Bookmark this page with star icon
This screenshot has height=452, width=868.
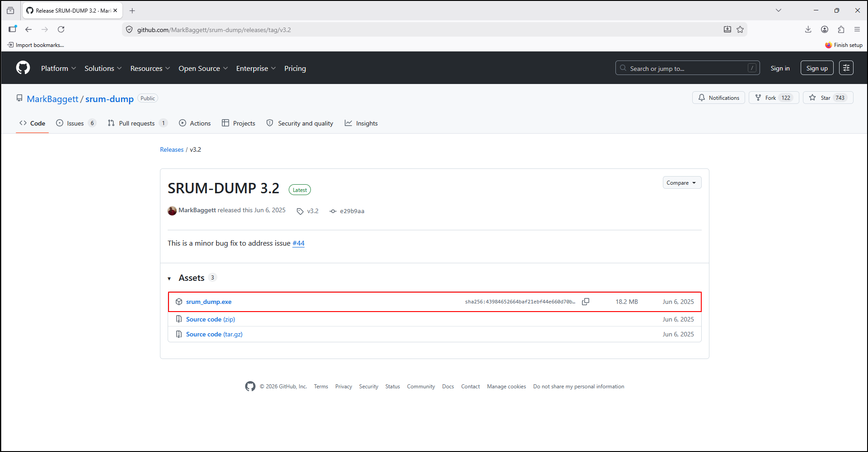coord(740,30)
